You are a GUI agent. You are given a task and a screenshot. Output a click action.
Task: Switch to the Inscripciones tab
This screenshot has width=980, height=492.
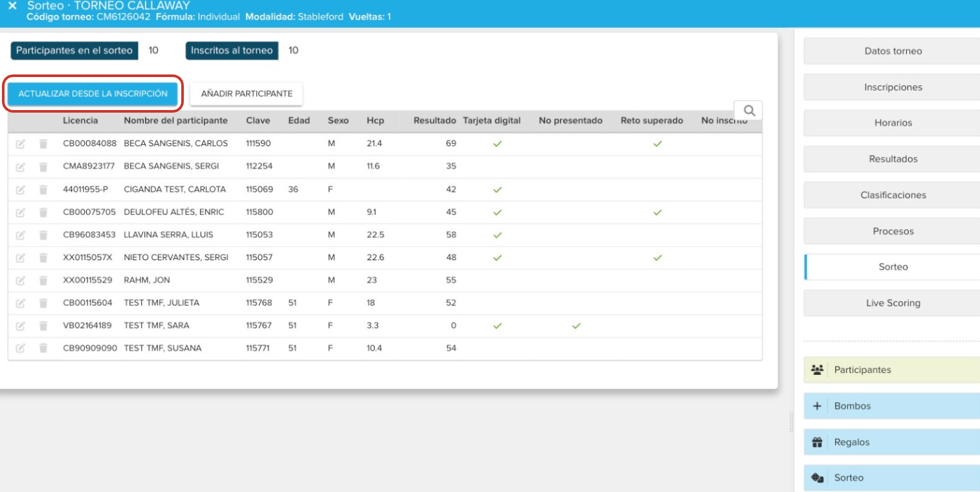click(x=893, y=87)
